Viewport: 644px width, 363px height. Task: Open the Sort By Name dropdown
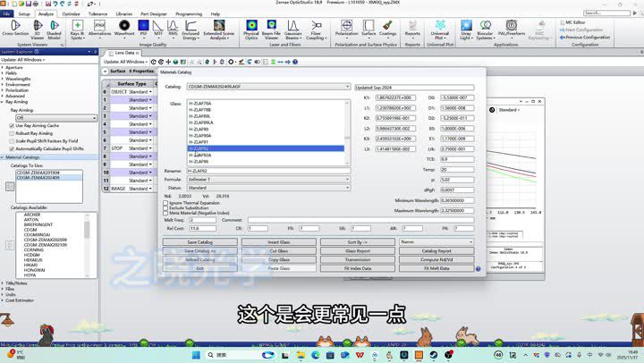pyautogui.click(x=436, y=242)
